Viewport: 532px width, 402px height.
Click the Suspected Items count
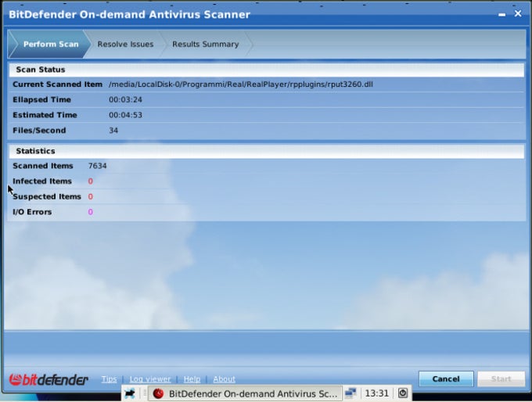(90, 197)
